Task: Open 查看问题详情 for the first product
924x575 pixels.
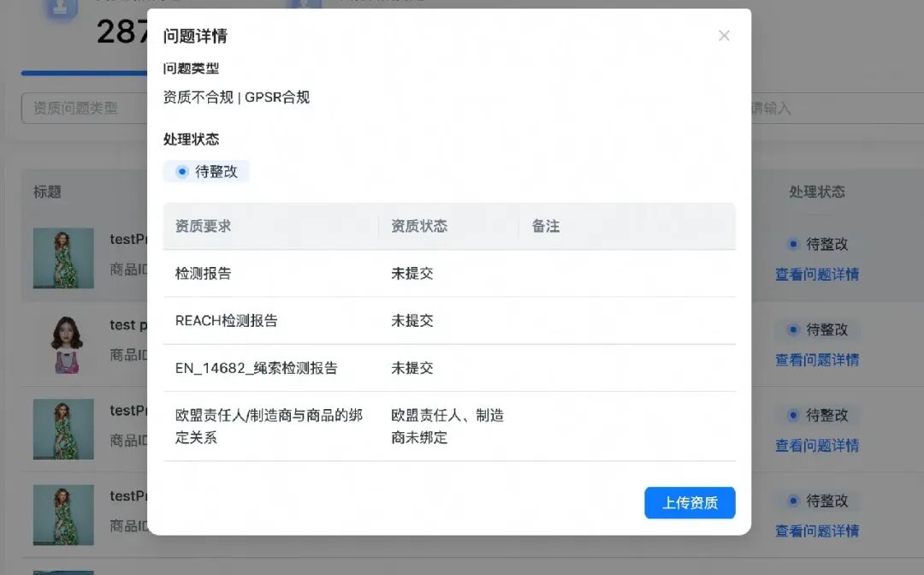Action: pyautogui.click(x=816, y=274)
